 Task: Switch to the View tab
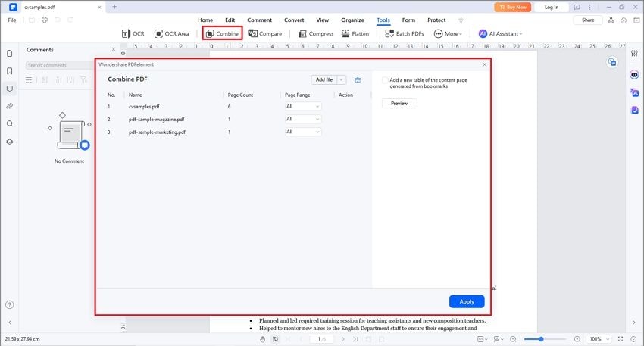point(323,20)
